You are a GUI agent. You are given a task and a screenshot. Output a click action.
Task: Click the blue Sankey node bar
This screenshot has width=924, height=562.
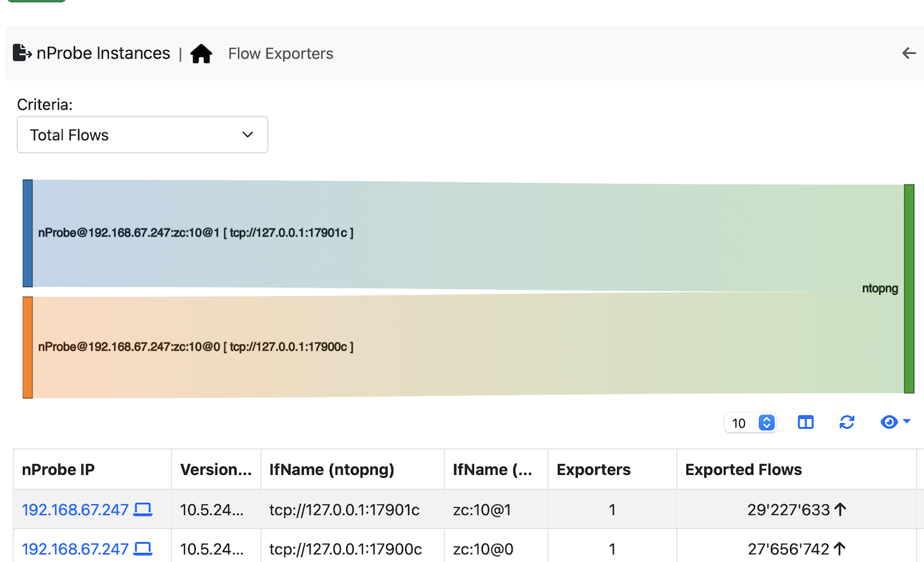pyautogui.click(x=27, y=233)
